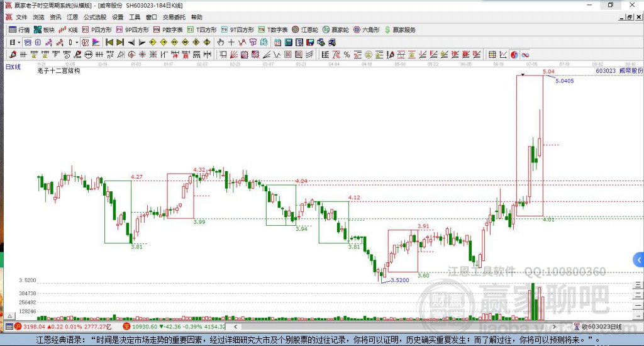
Task: Open the 9T四方形 tool
Action: [x=237, y=30]
